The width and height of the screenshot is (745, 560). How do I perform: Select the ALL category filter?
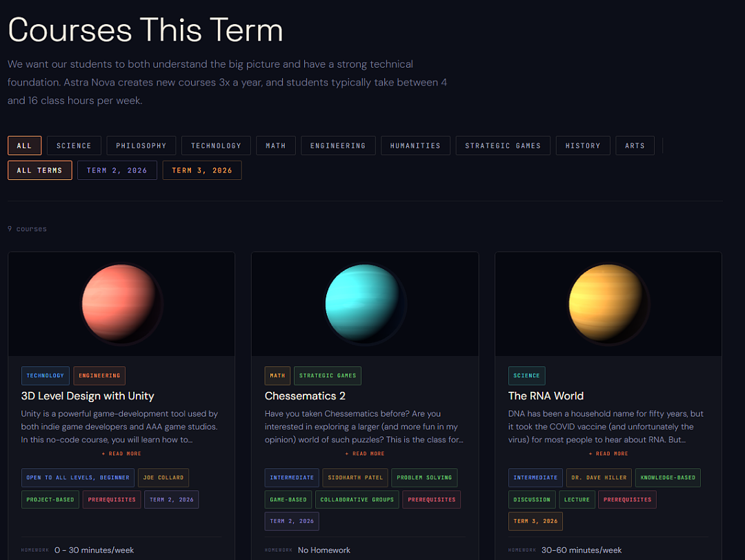coord(24,146)
